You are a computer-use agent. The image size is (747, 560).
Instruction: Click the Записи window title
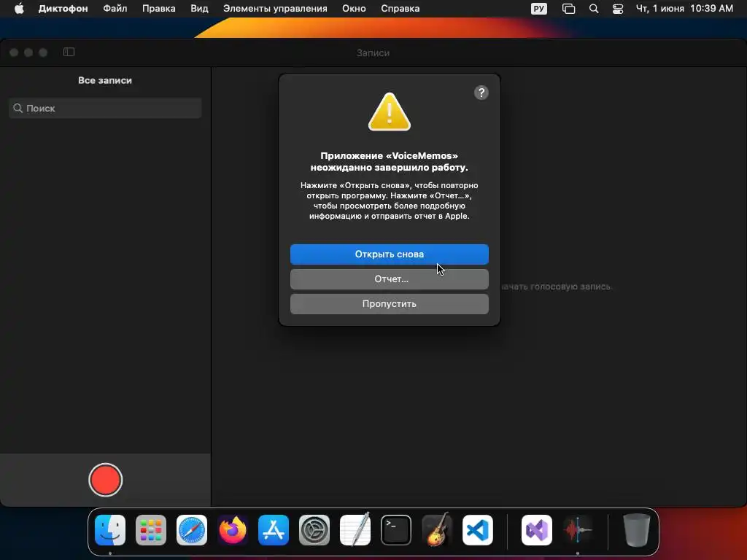tap(373, 52)
